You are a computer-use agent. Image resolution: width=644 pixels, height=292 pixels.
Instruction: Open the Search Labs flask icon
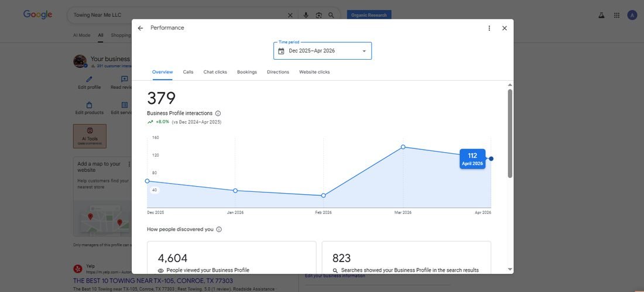point(601,15)
